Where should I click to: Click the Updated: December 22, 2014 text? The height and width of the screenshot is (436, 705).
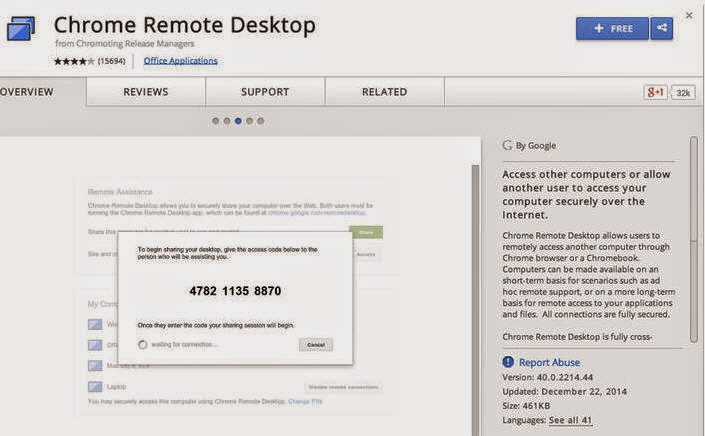click(x=564, y=392)
